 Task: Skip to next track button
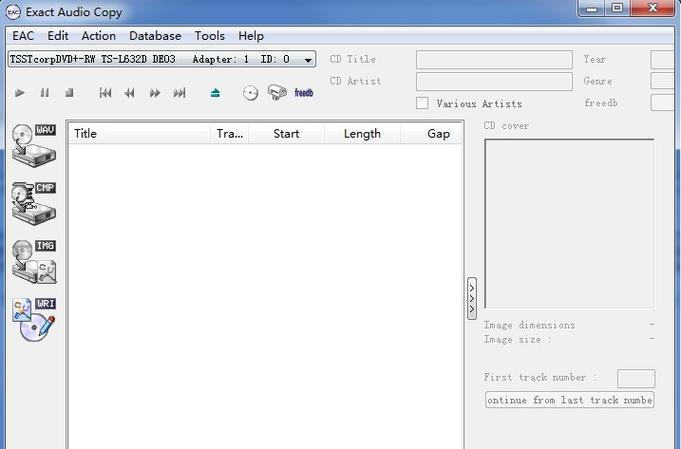(x=179, y=93)
